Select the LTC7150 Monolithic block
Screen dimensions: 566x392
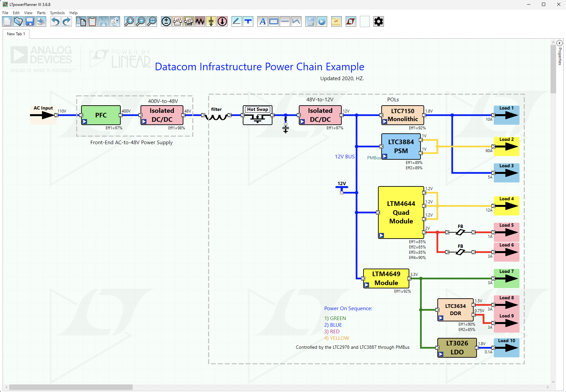(402, 115)
